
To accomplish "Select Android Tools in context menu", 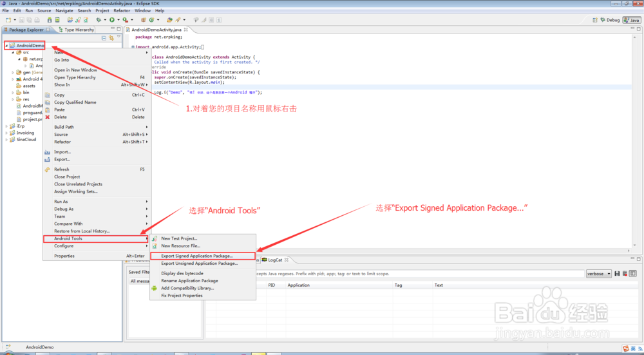I will point(96,238).
